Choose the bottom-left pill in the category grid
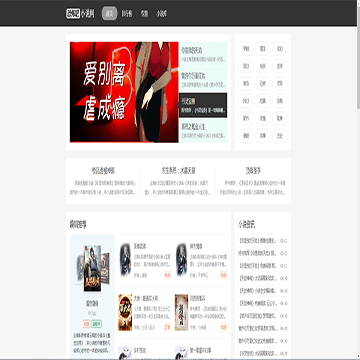The height and width of the screenshot is (360, 360). [x=246, y=136]
